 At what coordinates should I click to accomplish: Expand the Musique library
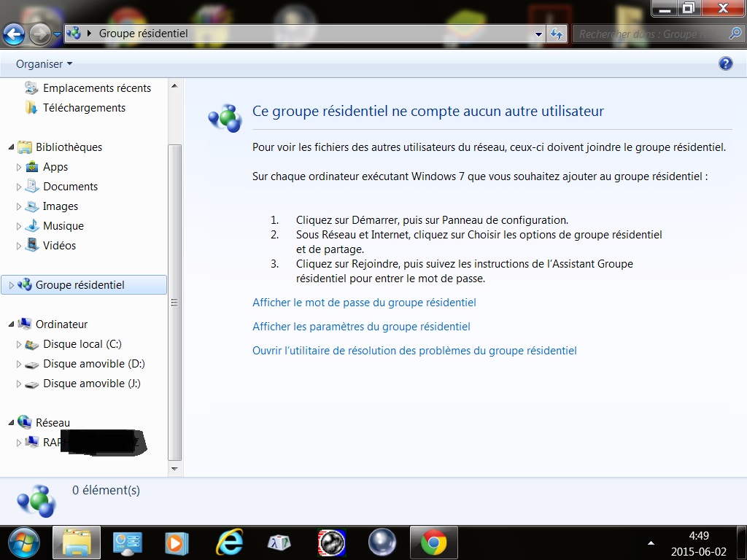pyautogui.click(x=18, y=226)
